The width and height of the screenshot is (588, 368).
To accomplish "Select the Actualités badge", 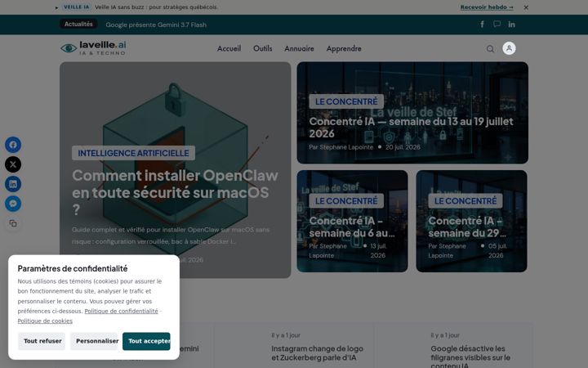I will (78, 24).
